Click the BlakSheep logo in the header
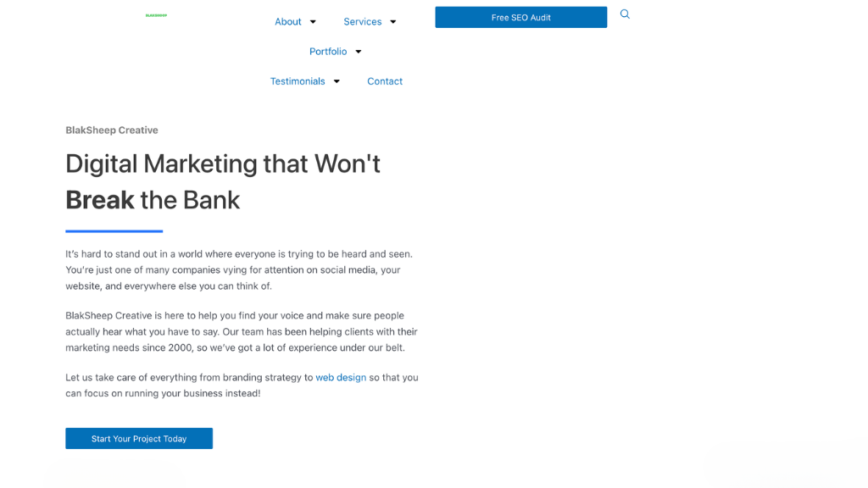This screenshot has height=488, width=868. click(156, 15)
